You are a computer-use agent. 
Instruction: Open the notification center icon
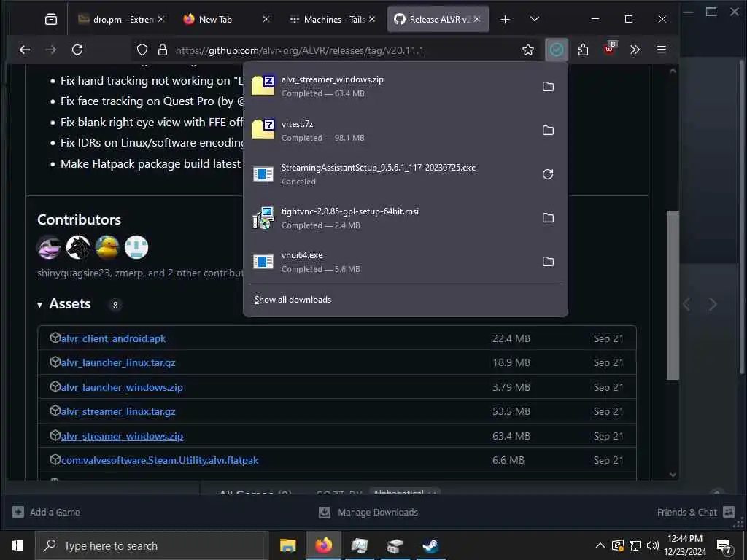724,546
